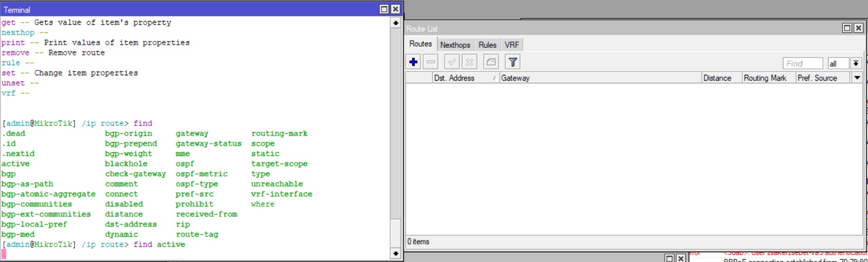Close the Terminal window

pyautogui.click(x=395, y=9)
